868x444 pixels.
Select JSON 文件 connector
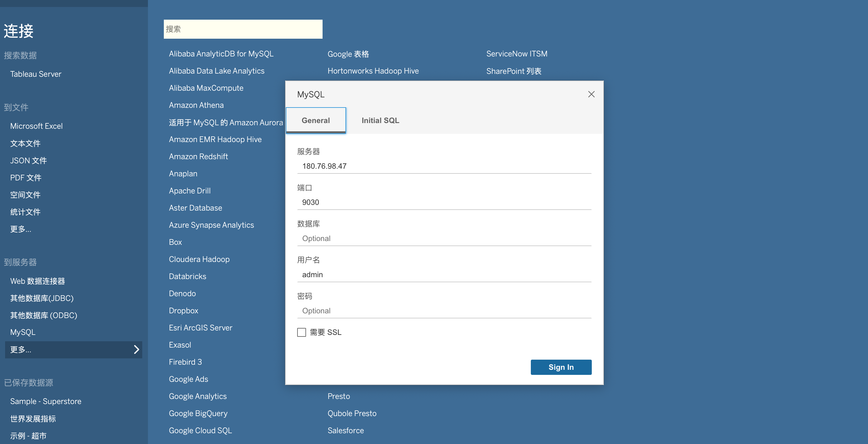click(x=28, y=160)
